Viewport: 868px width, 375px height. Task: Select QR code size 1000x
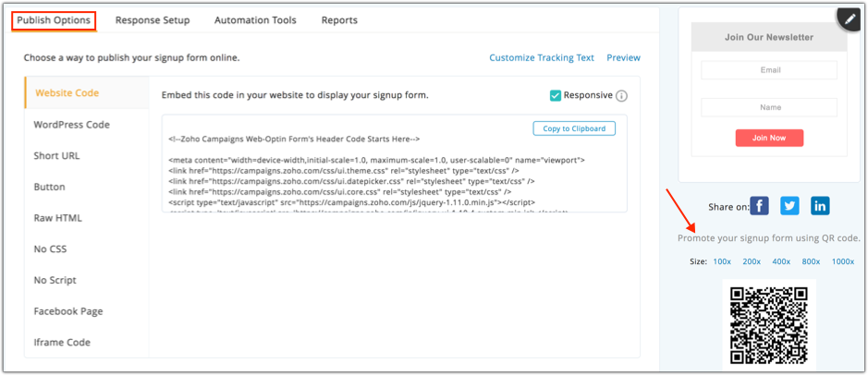[x=842, y=261]
